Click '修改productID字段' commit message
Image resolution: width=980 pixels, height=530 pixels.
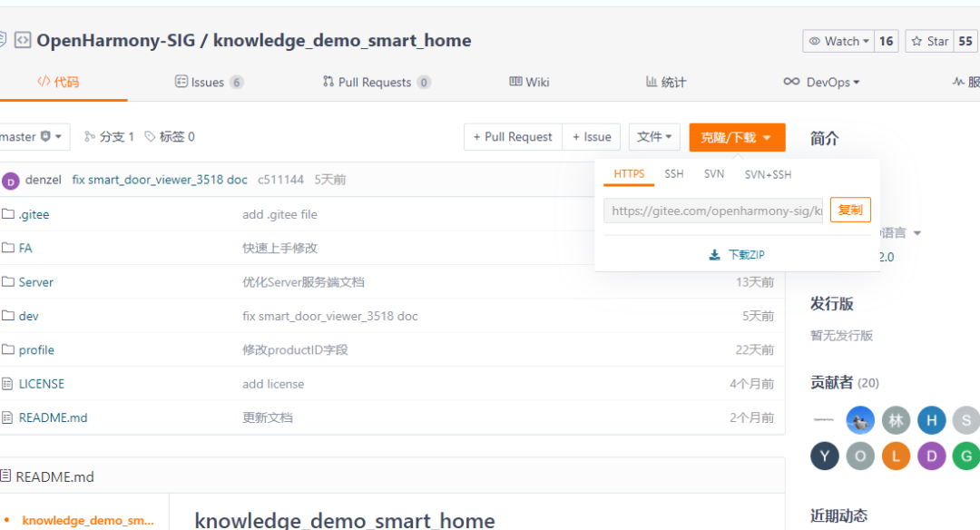pyautogui.click(x=295, y=350)
